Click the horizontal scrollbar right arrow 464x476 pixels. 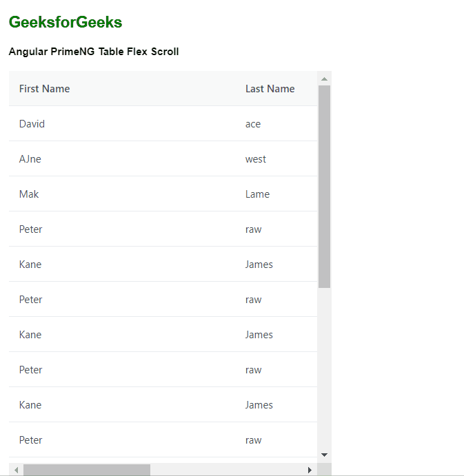pos(310,470)
